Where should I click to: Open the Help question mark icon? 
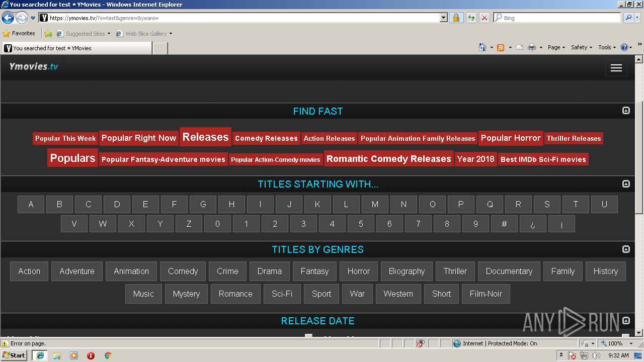click(624, 47)
